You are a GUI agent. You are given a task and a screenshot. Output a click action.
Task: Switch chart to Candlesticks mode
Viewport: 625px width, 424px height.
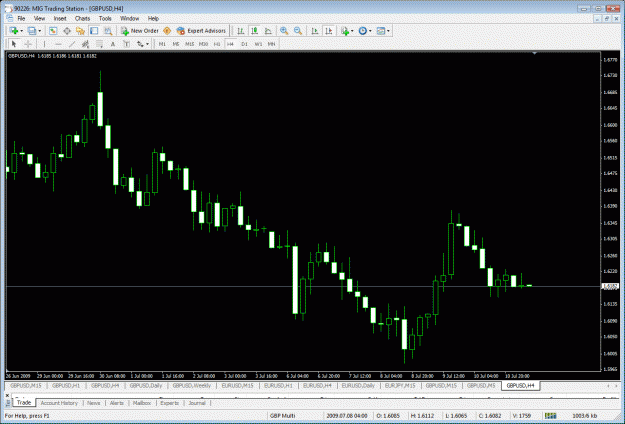(254, 31)
